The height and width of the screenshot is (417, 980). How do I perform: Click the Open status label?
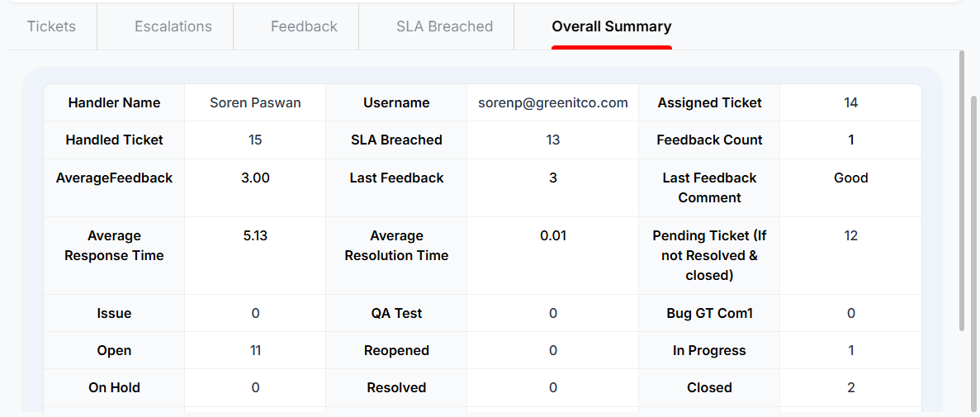pyautogui.click(x=115, y=351)
